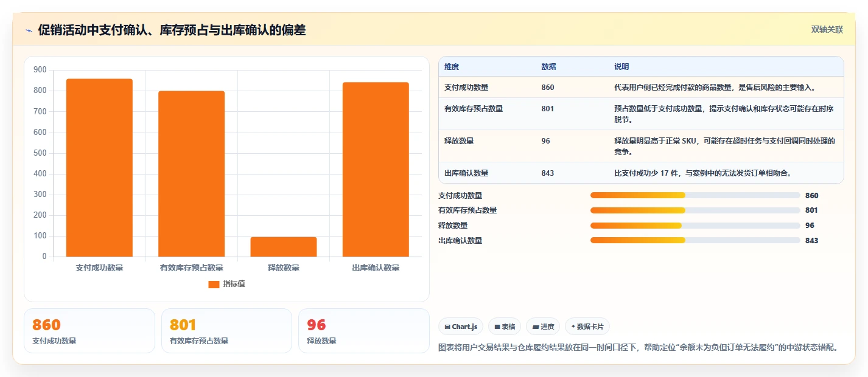Click the 数据卡片 chip

tap(587, 327)
